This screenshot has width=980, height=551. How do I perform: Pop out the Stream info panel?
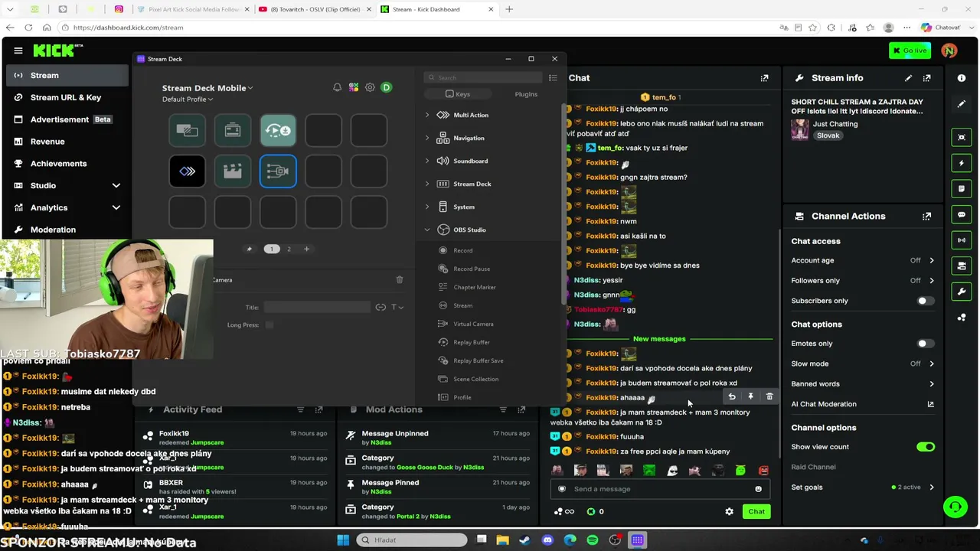(927, 78)
